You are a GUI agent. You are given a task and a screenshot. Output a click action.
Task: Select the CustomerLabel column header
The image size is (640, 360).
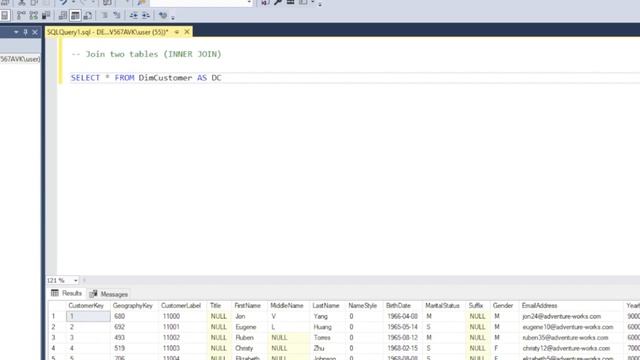pyautogui.click(x=181, y=306)
